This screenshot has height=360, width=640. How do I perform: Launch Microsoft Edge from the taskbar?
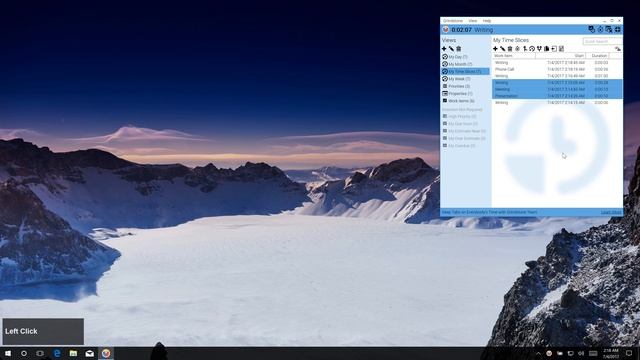57,353
